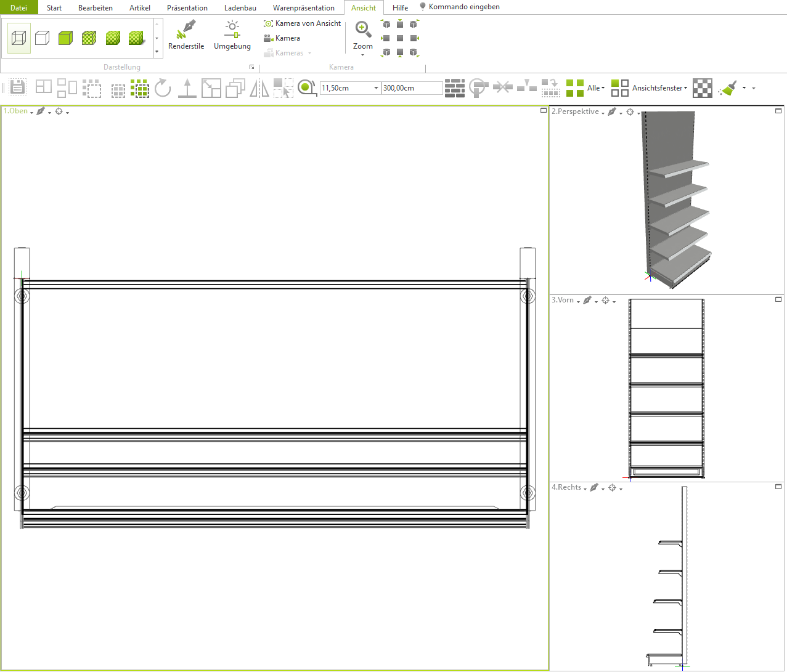Choose the solid green cube display style
Viewport: 787px width, 672px height.
coord(65,38)
